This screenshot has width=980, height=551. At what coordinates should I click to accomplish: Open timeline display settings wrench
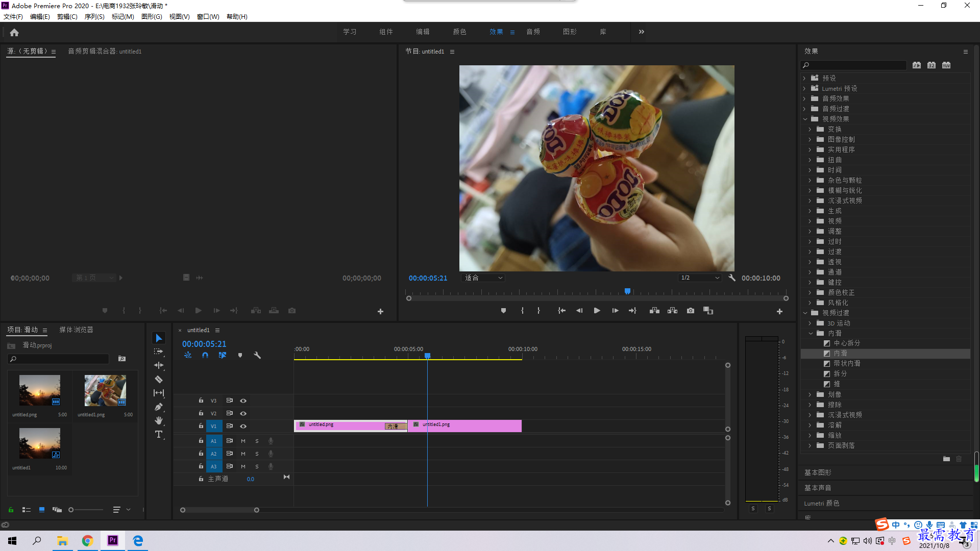(257, 355)
